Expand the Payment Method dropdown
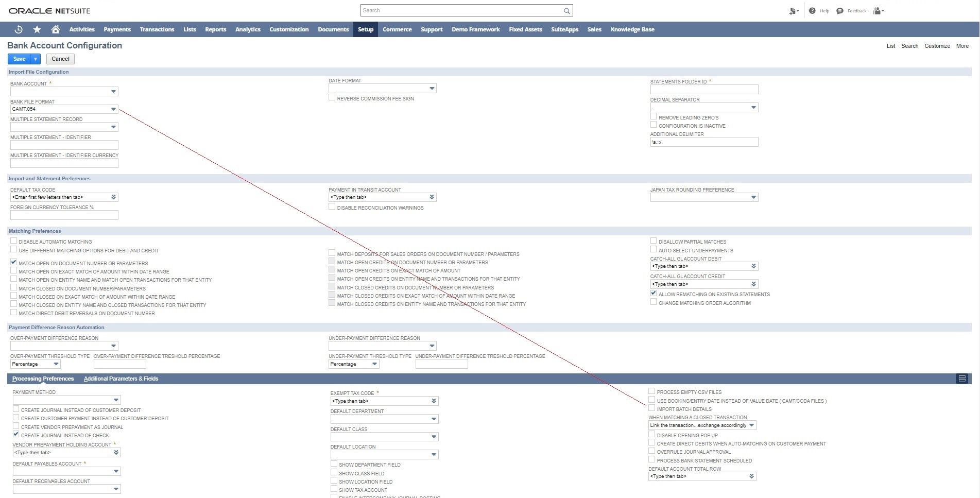This screenshot has height=498, width=980. point(116,400)
